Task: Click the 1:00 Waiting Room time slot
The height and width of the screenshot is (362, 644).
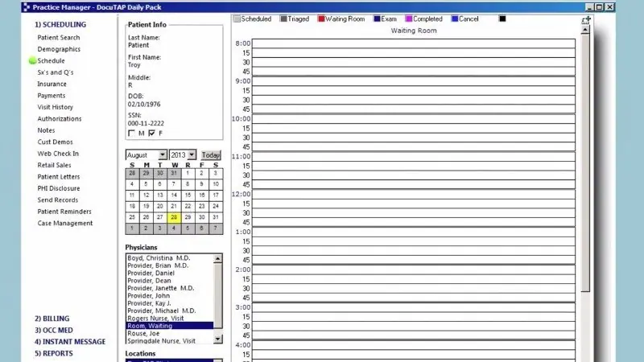Action: tap(414, 232)
